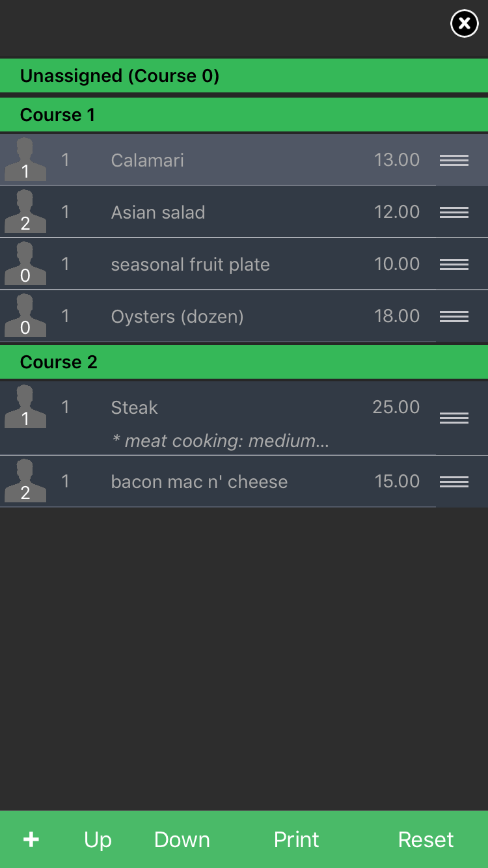Select the Course 2 header

pyautogui.click(x=244, y=362)
